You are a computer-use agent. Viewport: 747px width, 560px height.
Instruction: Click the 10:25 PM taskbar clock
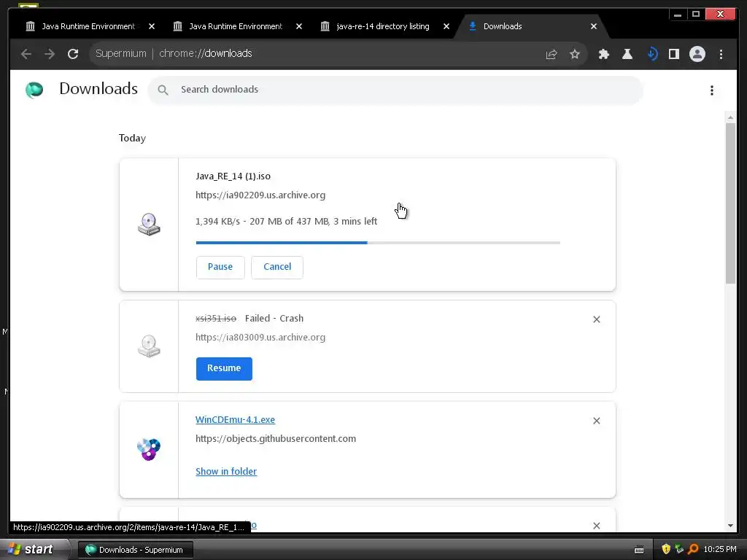[720, 550]
